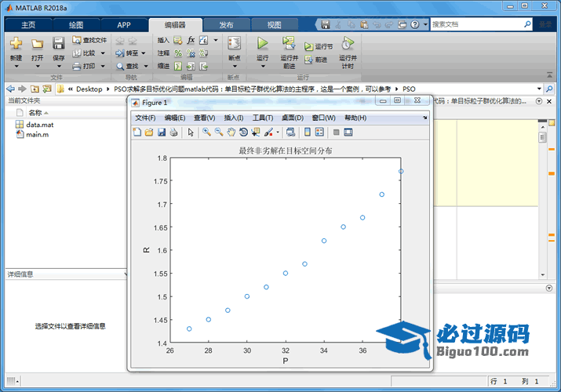Toggle the Pan hand tool
Viewport: 561px width, 392px height.
(x=231, y=132)
